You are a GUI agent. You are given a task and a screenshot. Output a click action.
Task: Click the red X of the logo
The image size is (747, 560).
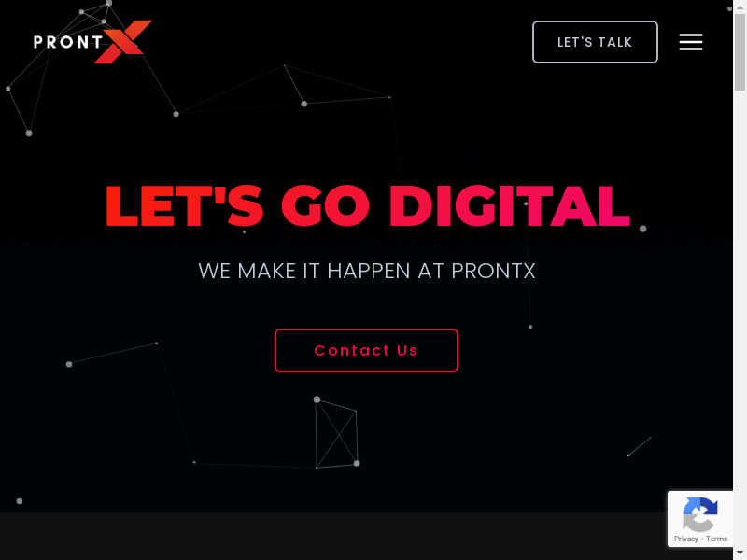click(123, 42)
